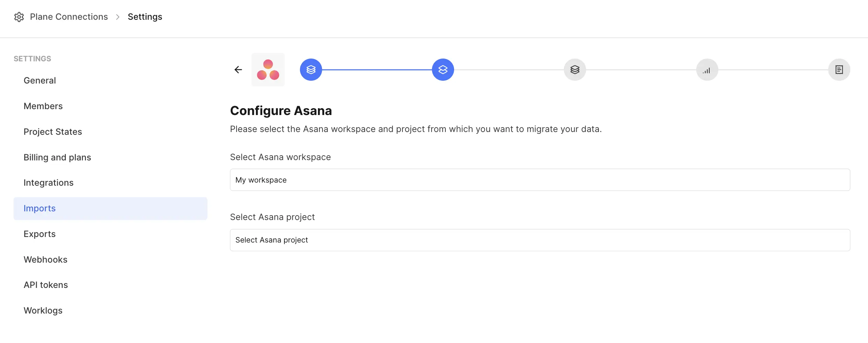Click the settings gear icon in breadcrumb
Viewport: 868px width, 343px height.
pos(19,17)
